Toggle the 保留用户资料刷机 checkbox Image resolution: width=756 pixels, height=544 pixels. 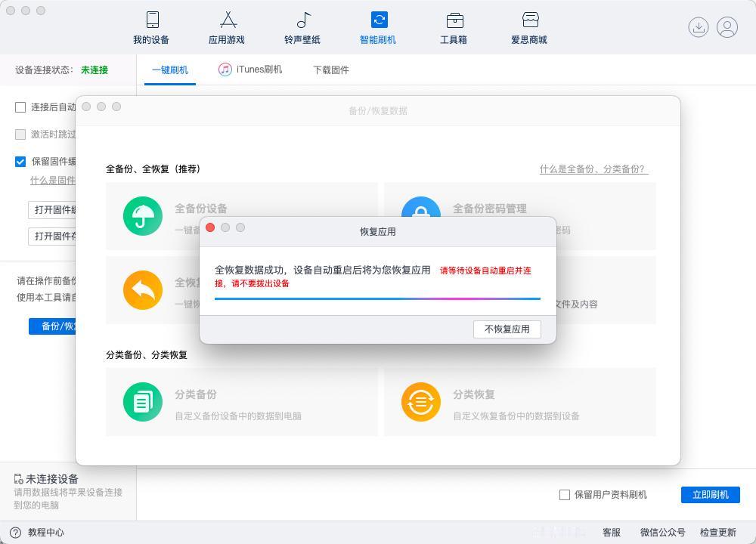pos(565,494)
